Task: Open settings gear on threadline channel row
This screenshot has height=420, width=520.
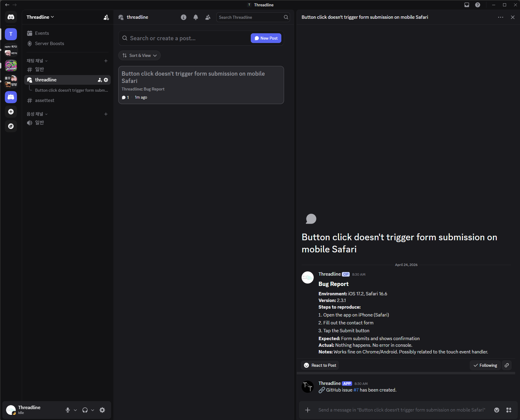Action: click(106, 80)
